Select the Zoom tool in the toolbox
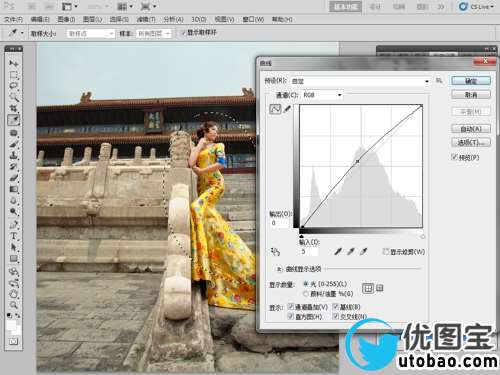 (x=14, y=304)
